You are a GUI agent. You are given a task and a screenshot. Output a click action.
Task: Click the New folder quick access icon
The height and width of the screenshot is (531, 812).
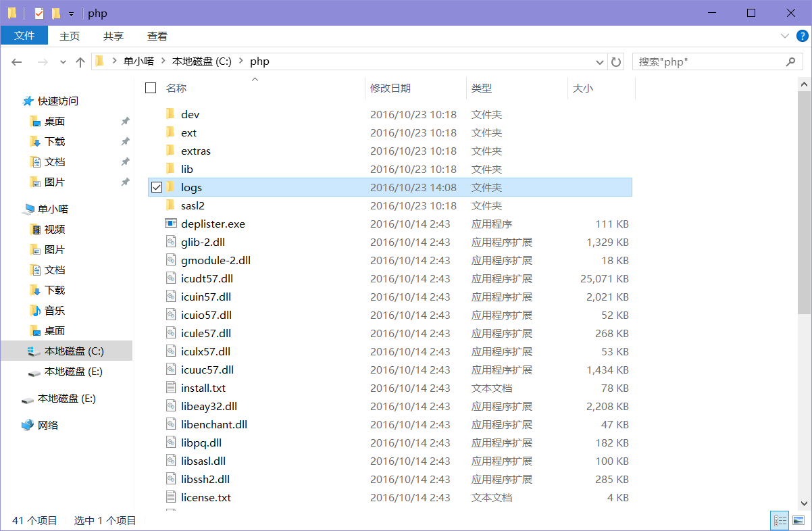click(56, 13)
